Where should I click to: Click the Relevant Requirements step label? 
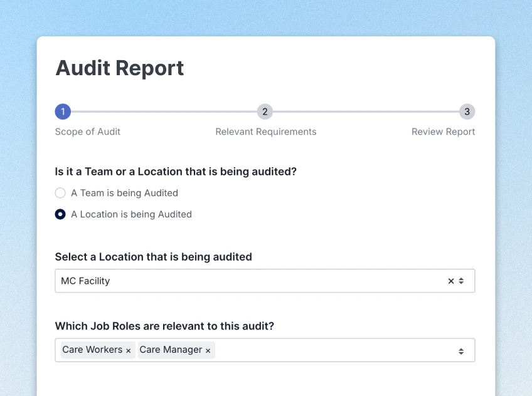click(265, 132)
